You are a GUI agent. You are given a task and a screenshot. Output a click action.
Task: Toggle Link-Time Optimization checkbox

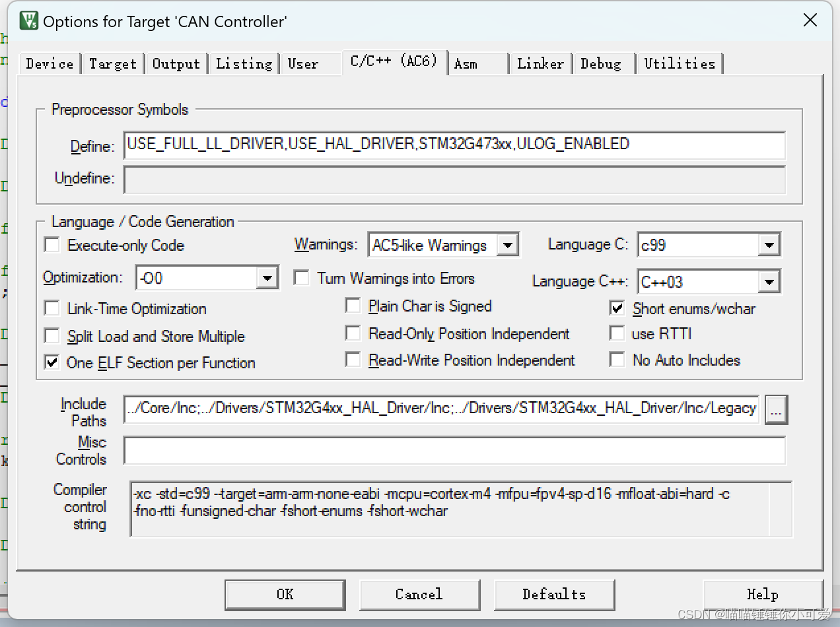point(52,308)
